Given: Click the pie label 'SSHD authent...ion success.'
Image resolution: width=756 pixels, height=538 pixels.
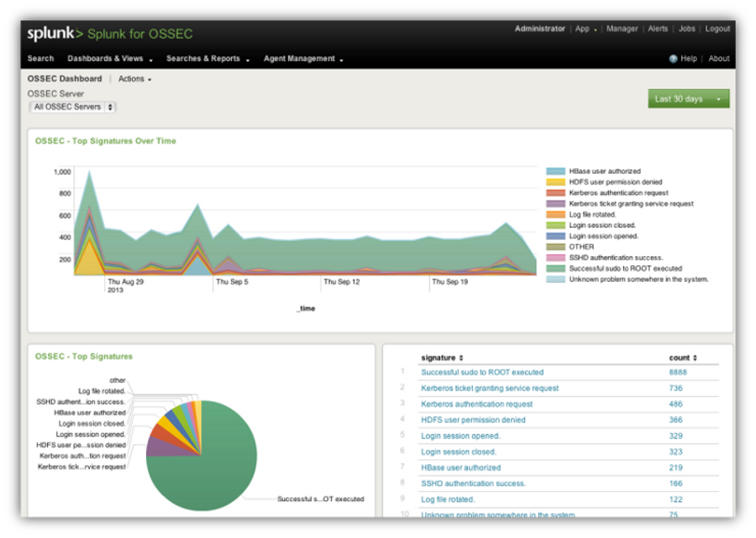Looking at the screenshot, I should click(x=81, y=402).
